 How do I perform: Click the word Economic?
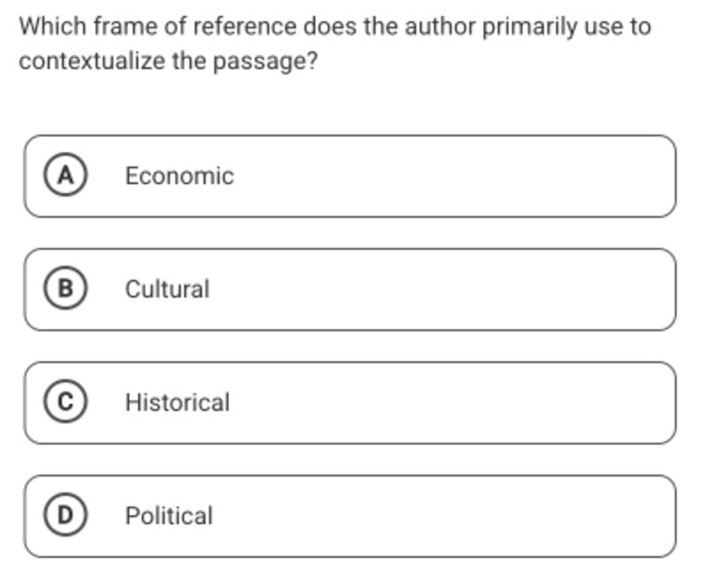point(179,176)
